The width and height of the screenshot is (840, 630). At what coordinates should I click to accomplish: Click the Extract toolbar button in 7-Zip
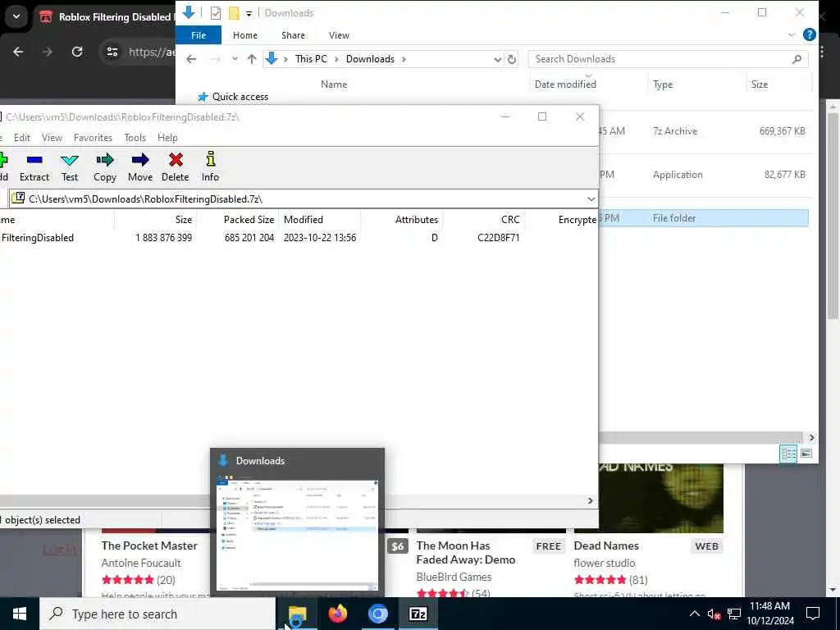click(x=34, y=167)
